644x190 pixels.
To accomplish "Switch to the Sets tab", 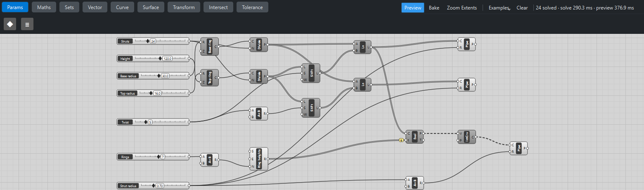I will pos(69,7).
